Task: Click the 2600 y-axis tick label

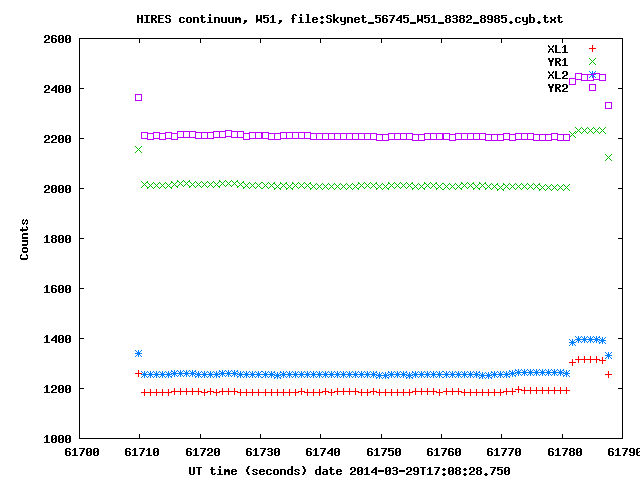Action: click(x=58, y=39)
